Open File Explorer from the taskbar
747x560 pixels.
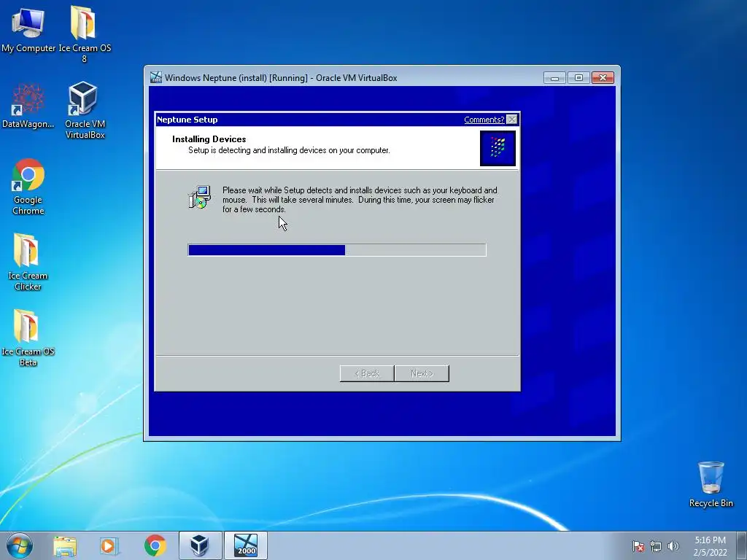click(x=65, y=545)
